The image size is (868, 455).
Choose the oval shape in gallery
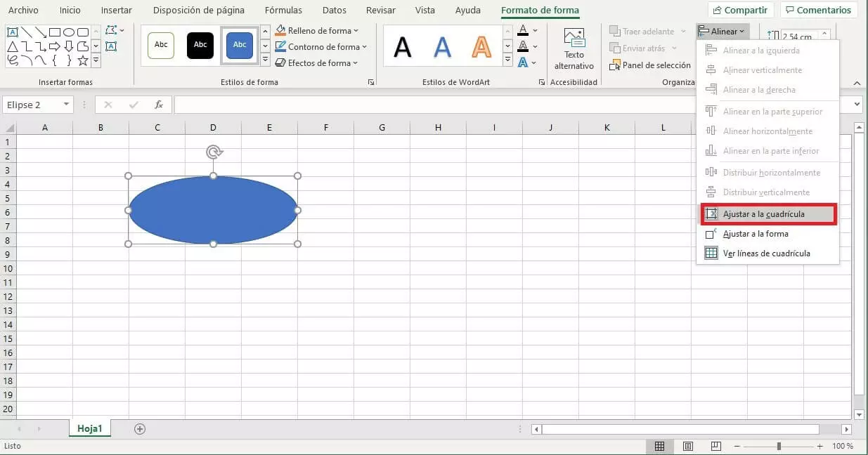click(x=69, y=32)
